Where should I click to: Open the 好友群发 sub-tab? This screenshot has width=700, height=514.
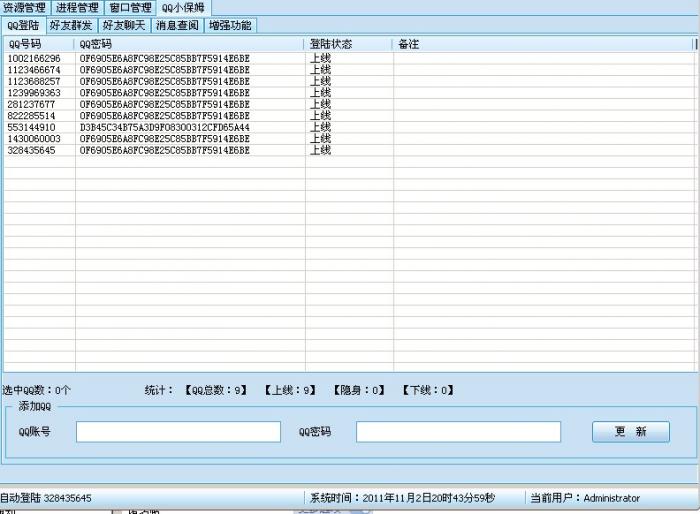coord(71,25)
